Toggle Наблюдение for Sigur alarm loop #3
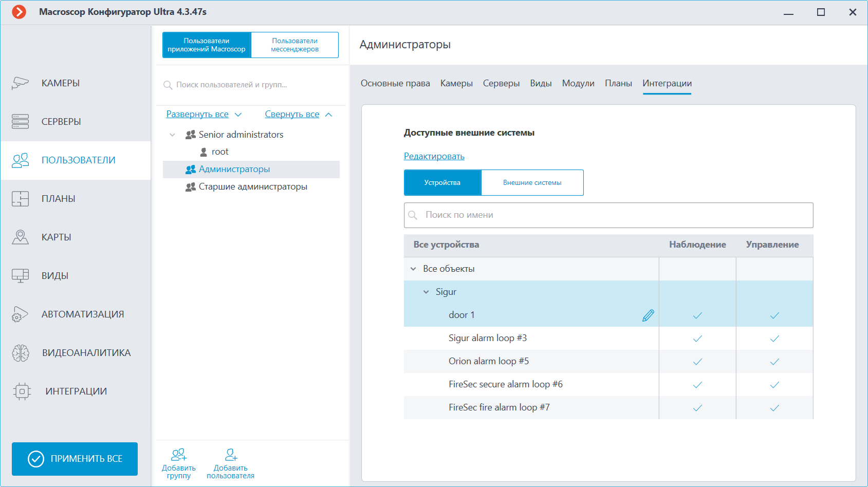Screen dimensions: 868x487 coord(697,339)
